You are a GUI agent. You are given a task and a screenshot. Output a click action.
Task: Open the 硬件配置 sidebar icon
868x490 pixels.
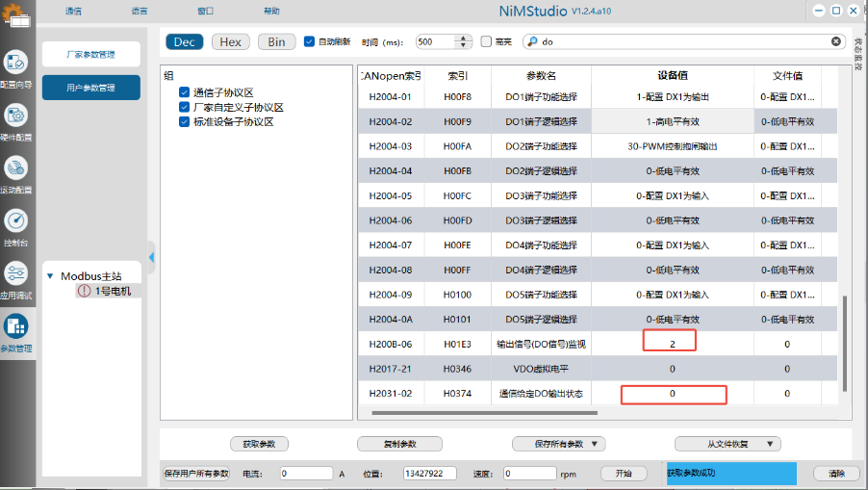tap(16, 116)
